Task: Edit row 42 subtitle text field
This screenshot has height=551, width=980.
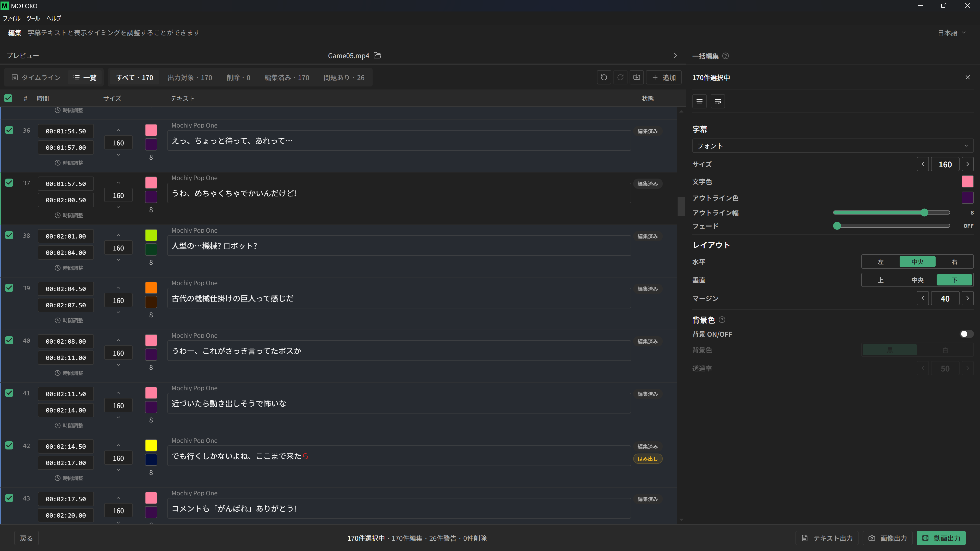Action: (399, 456)
